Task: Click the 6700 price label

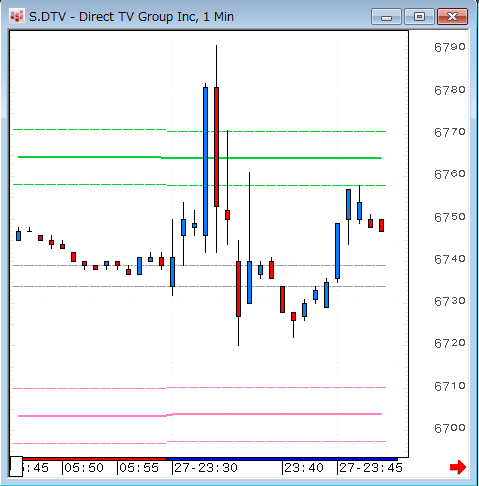Action: pyautogui.click(x=450, y=428)
